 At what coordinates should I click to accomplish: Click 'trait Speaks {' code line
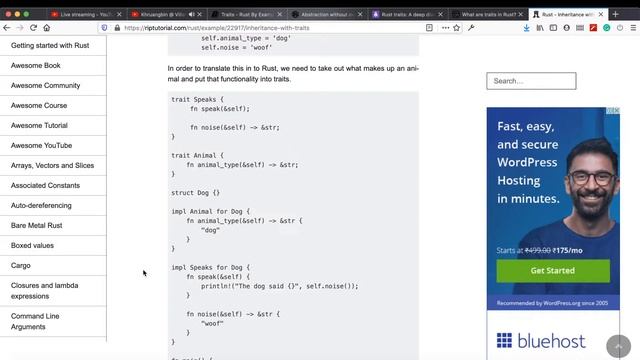(x=197, y=99)
